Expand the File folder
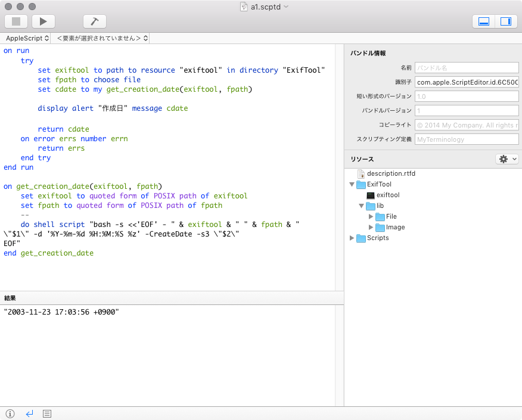The image size is (522, 420). point(371,217)
